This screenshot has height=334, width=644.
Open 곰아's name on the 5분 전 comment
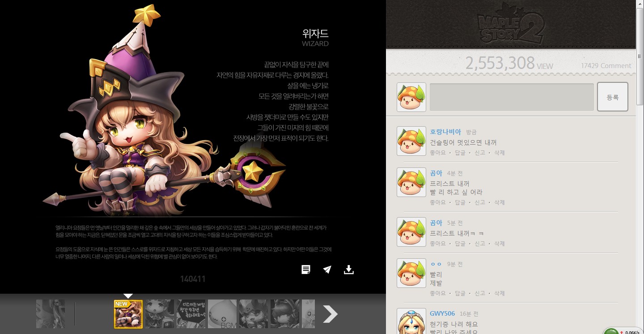[x=436, y=223]
